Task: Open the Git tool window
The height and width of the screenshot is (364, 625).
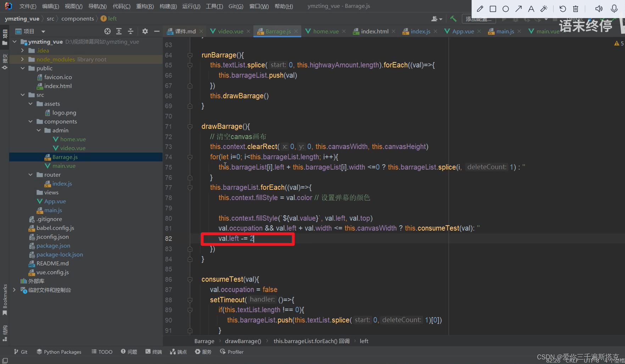Action: tap(21, 352)
